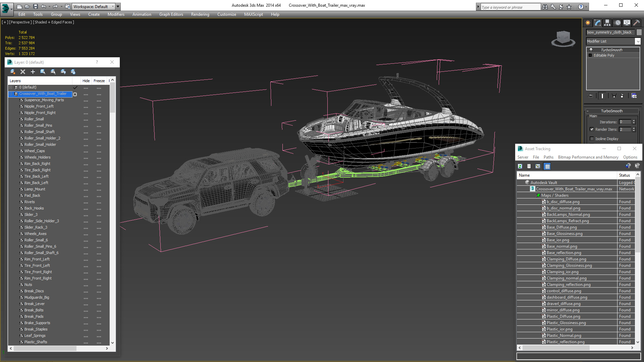Click the object color swatch beside object name
Image resolution: width=644 pixels, height=362 pixels.
click(x=639, y=32)
